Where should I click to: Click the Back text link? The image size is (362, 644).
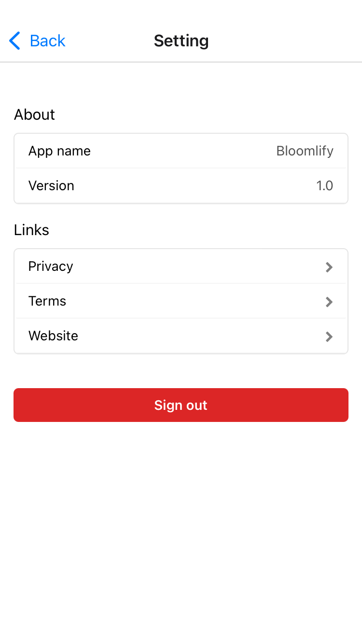coord(47,41)
